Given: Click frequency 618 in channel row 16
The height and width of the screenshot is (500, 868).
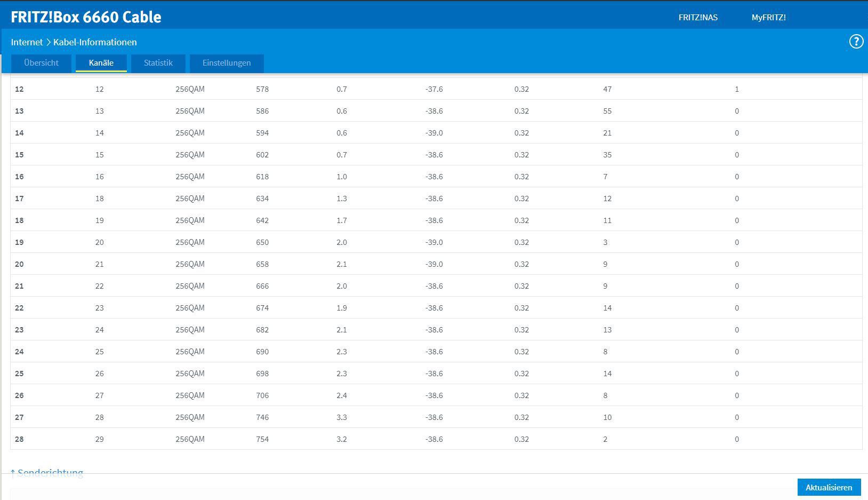Looking at the screenshot, I should pyautogui.click(x=262, y=177).
